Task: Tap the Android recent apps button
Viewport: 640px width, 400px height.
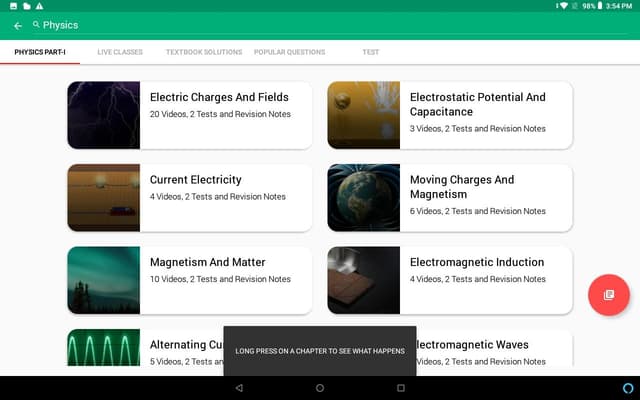Action: click(401, 388)
